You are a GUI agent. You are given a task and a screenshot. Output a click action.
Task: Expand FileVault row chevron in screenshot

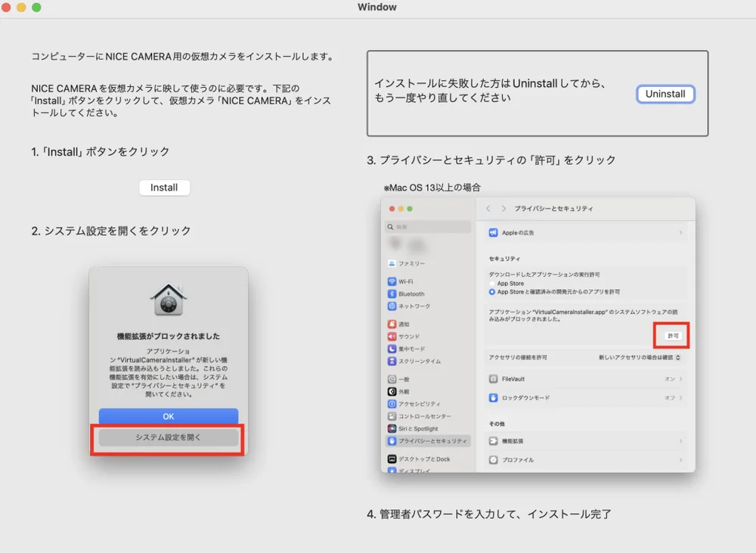pyautogui.click(x=681, y=379)
